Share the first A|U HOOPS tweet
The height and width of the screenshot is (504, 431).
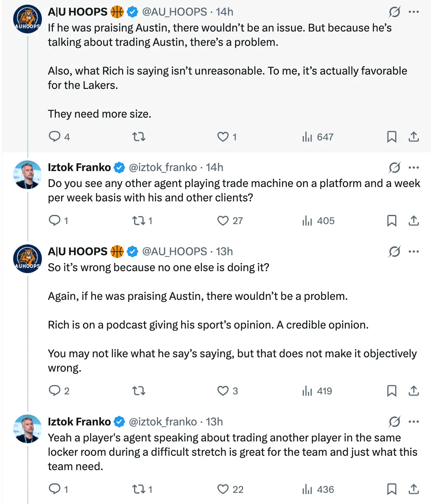click(x=414, y=137)
